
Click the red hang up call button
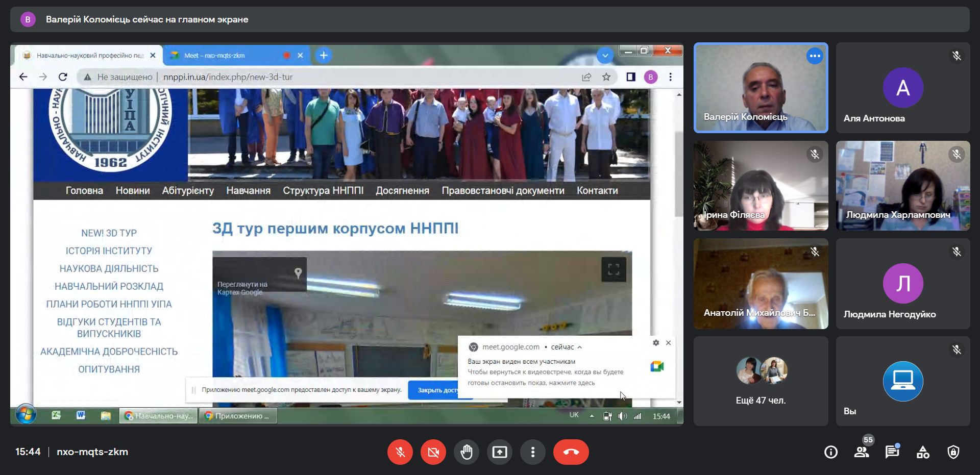click(x=571, y=452)
